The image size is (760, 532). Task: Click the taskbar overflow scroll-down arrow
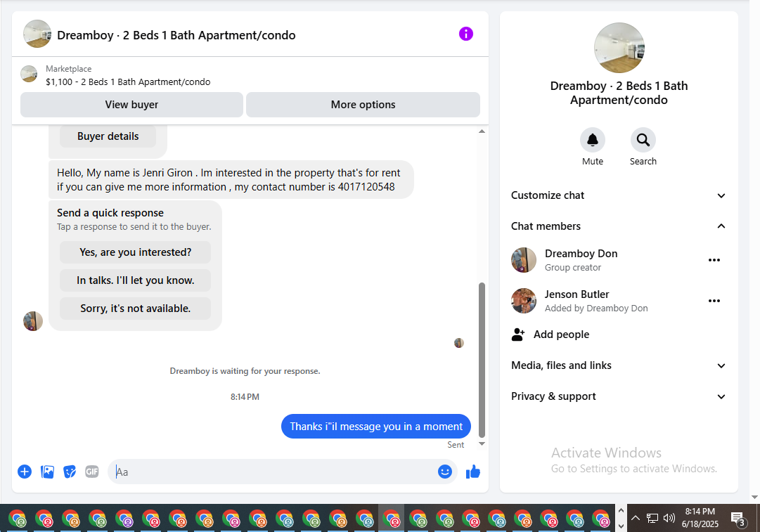tap(621, 526)
